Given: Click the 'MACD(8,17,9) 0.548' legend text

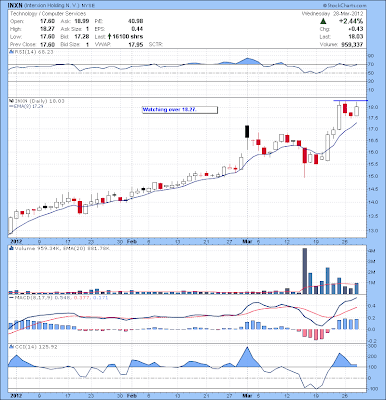Looking at the screenshot, I should (41, 297).
